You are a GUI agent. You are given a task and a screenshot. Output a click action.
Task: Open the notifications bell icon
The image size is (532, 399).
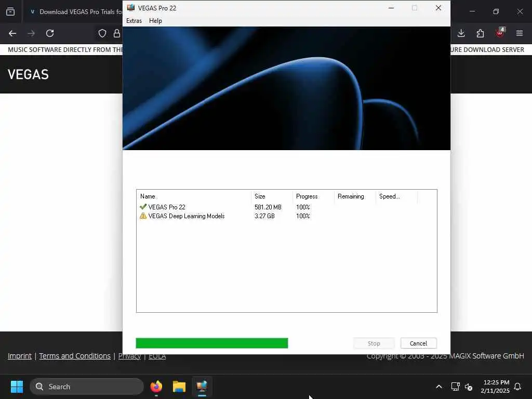point(518,387)
